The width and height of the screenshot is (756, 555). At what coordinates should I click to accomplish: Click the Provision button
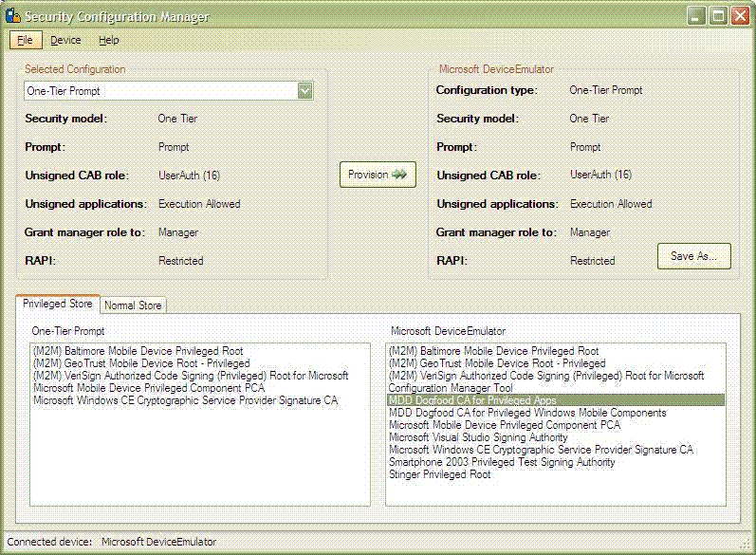pos(378,175)
